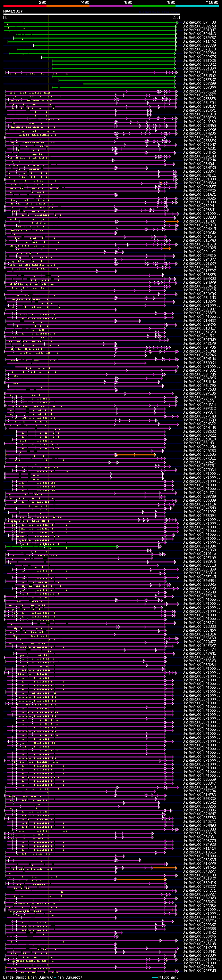Open hit UniRef100_C5YGY9
Viewport: 222px width, 980px height.
pyautogui.click(x=199, y=332)
